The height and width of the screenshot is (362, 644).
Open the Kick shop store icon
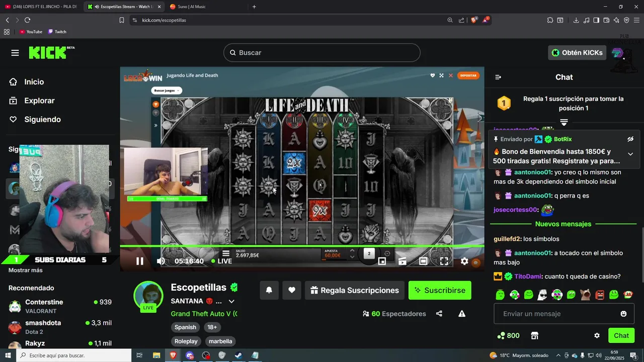pos(534,335)
